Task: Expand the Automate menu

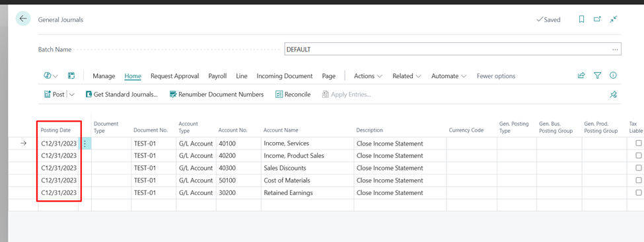Action: (448, 76)
